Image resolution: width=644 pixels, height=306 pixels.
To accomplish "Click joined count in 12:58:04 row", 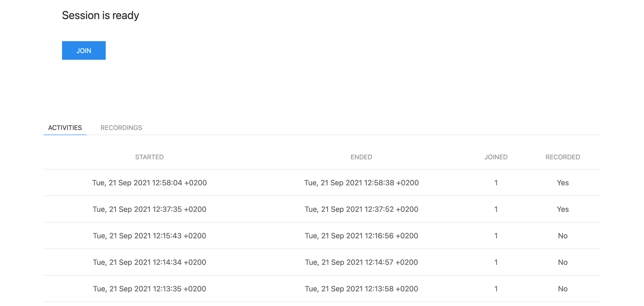I will click(x=496, y=183).
